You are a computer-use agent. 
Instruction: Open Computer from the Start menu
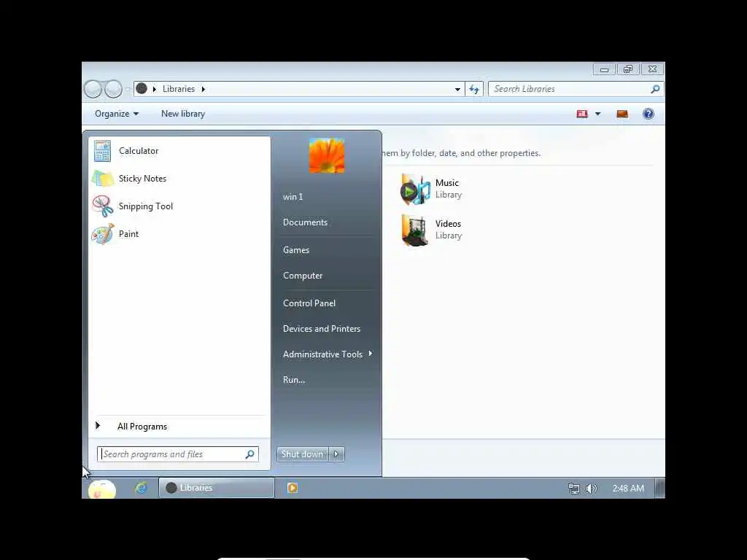(303, 276)
